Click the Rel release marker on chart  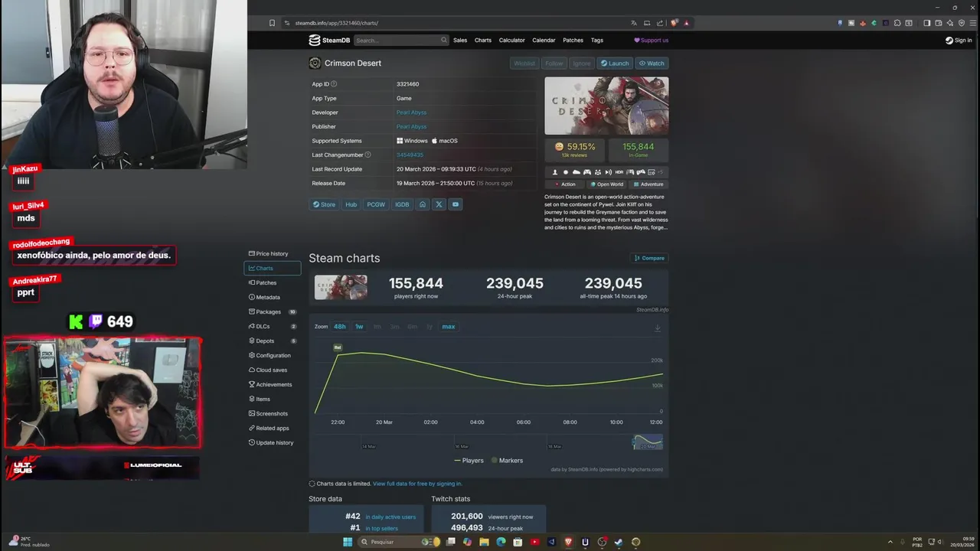[338, 347]
